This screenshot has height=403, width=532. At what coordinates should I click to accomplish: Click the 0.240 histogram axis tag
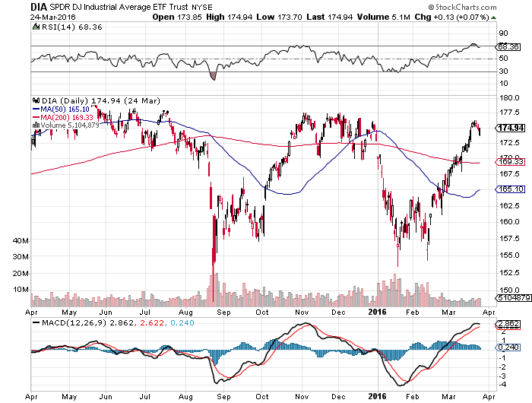click(x=508, y=347)
